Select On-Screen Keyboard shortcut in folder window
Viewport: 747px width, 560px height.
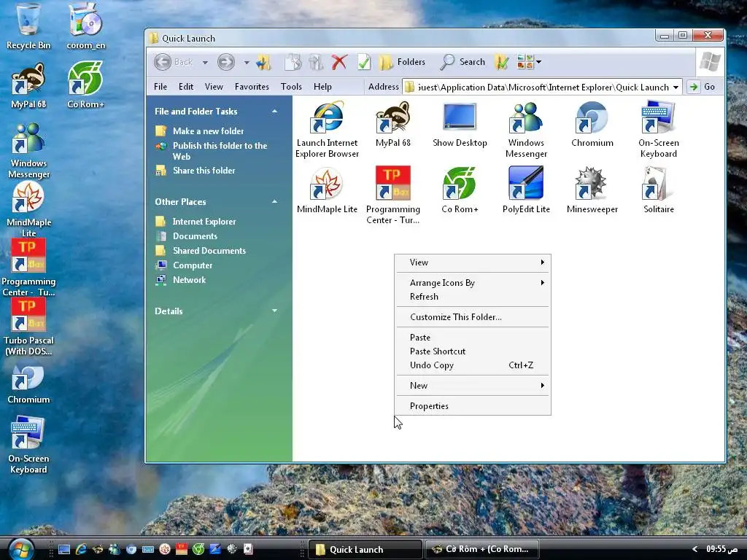[x=659, y=129]
